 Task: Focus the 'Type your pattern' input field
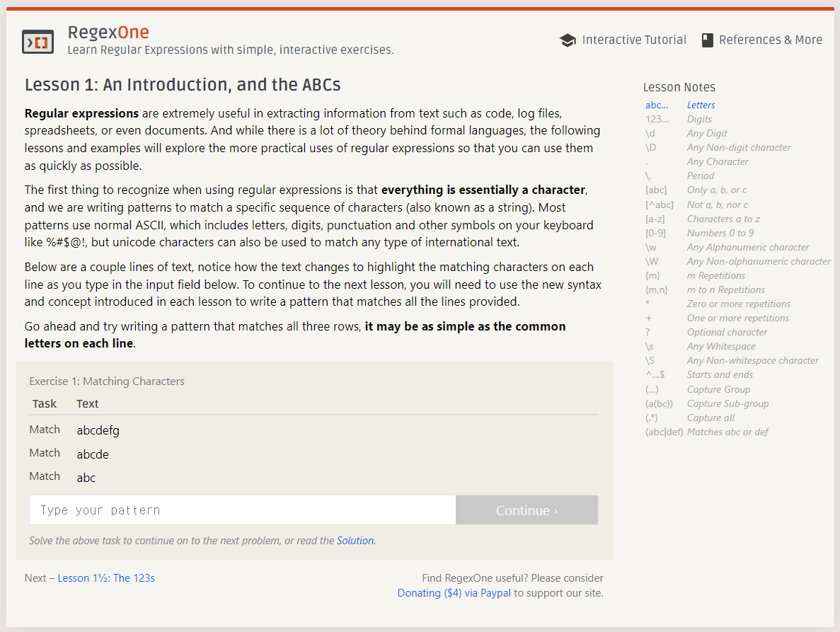[243, 510]
